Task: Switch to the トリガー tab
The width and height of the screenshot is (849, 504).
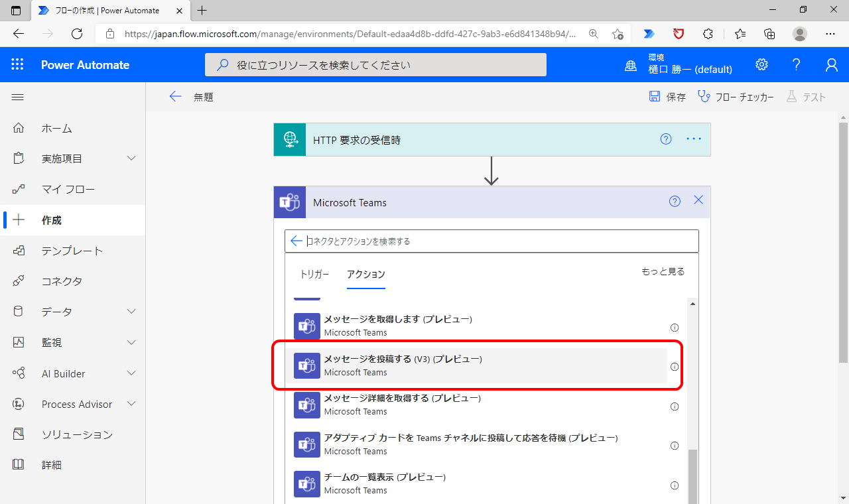Action: pyautogui.click(x=314, y=274)
